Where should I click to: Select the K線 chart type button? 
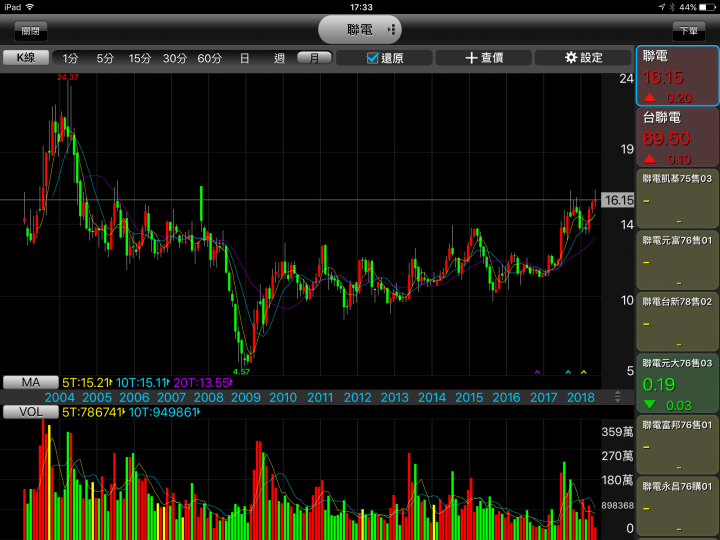point(26,57)
